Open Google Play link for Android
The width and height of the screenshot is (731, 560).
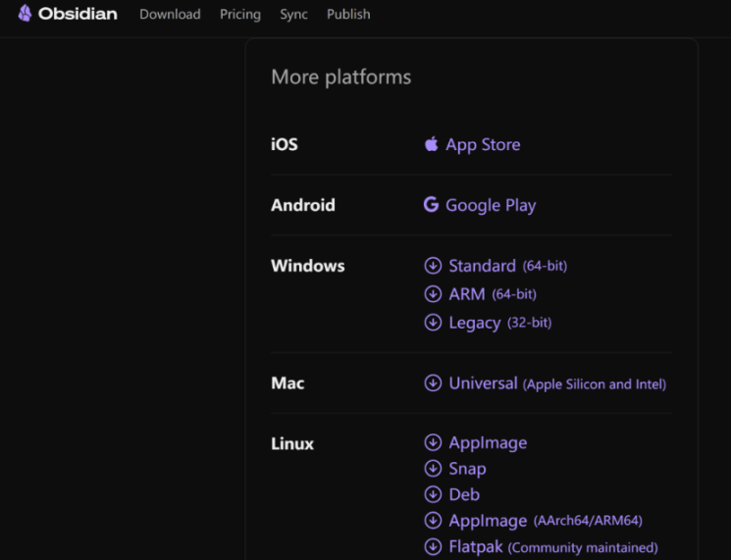[x=491, y=206]
